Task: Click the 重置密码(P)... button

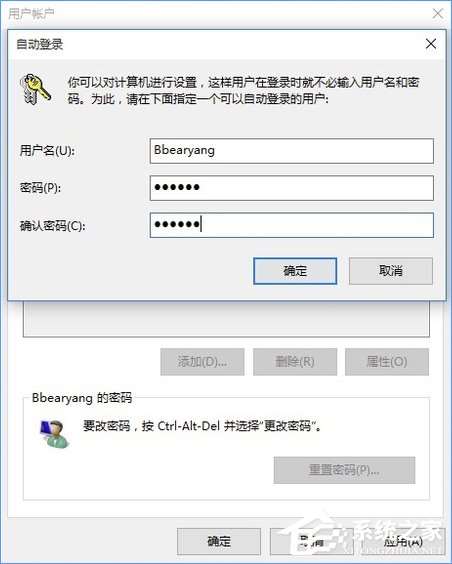Action: (344, 470)
